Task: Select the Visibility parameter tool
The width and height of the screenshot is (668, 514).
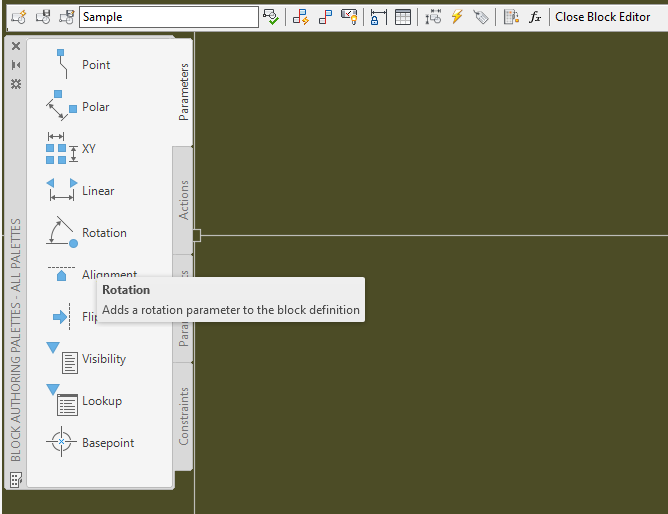Action: [x=86, y=358]
